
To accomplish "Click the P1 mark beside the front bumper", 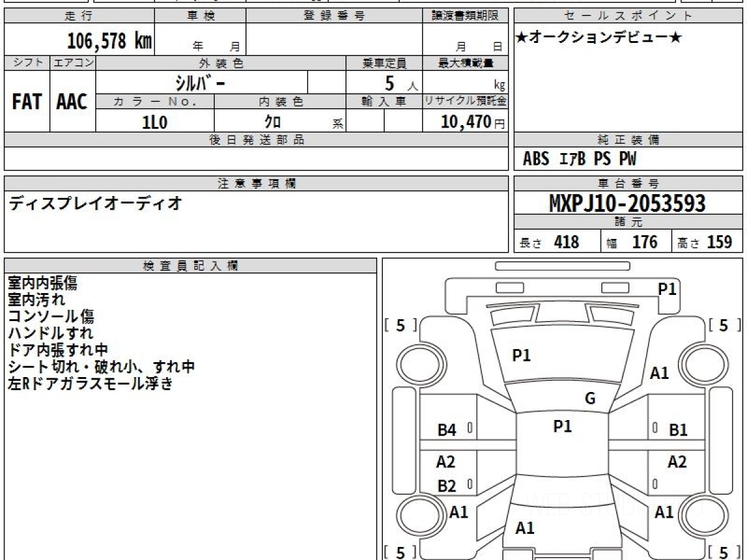I will (667, 289).
